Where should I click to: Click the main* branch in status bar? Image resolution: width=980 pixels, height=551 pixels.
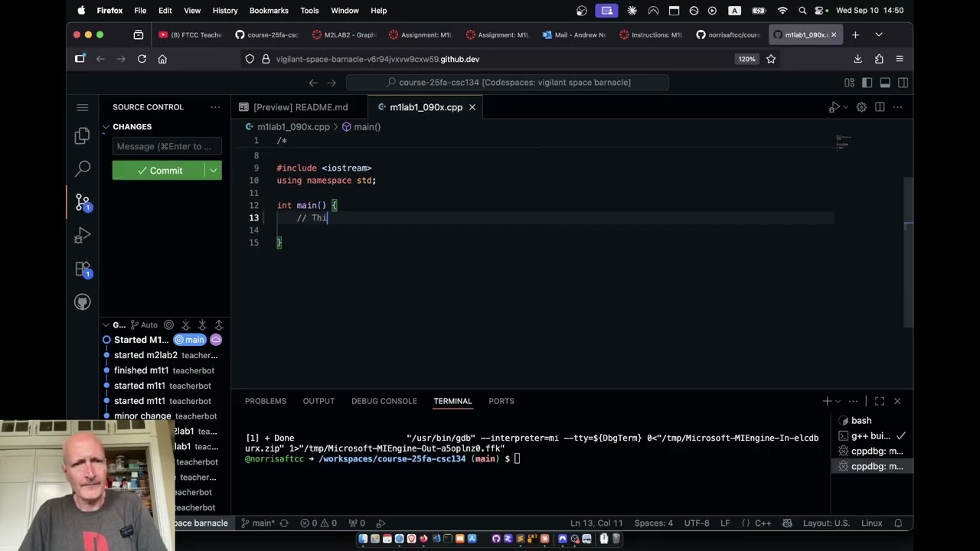tap(257, 523)
